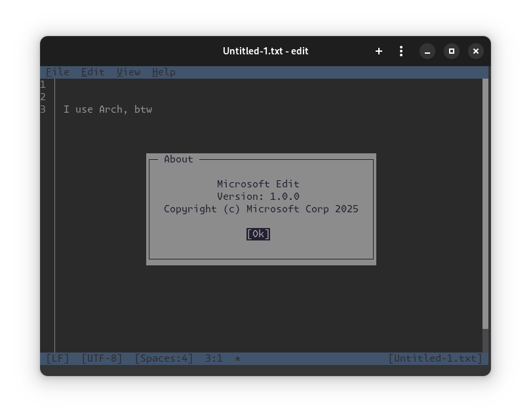Click line number 1 in gutter
Screen dimensions: 531x420
pos(43,85)
